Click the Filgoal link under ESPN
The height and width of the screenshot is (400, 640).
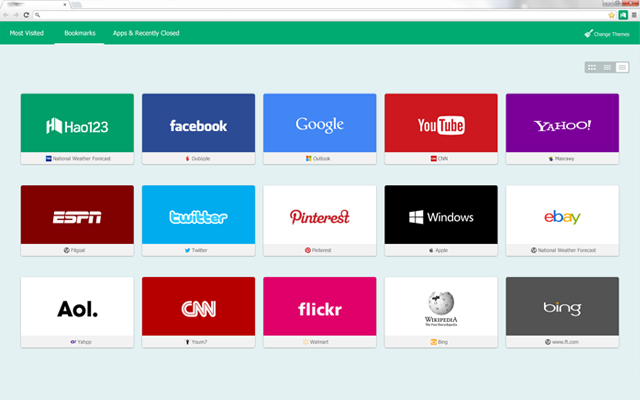coord(74,250)
